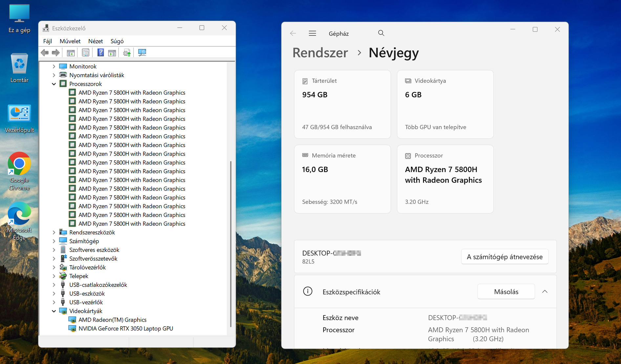The height and width of the screenshot is (364, 621).
Task: Open the Tárterület storage card
Action: tap(342, 104)
